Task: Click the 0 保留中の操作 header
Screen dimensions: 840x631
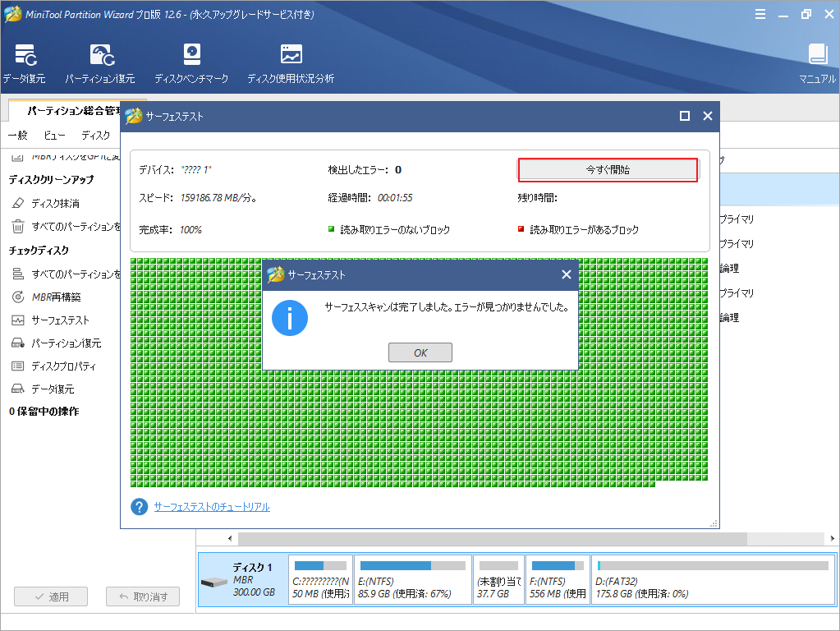Action: click(44, 411)
